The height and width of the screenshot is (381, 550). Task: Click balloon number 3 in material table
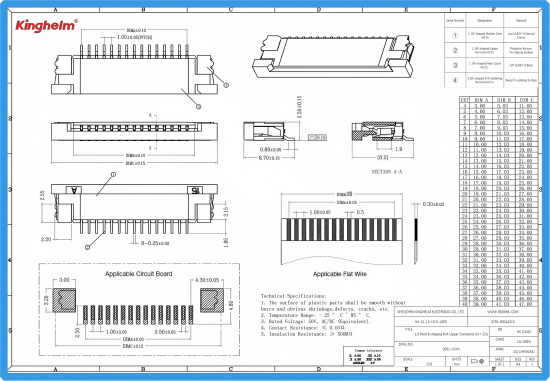455,65
